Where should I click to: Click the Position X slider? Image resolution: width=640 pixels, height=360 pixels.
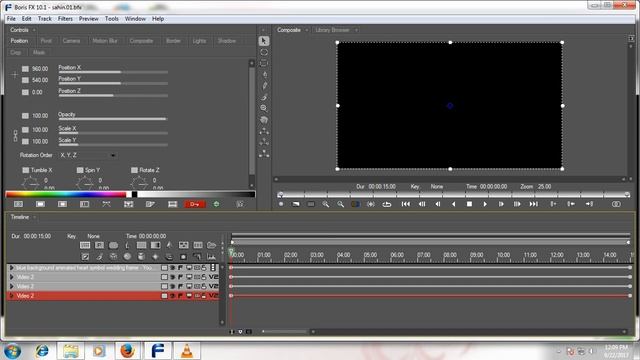(113, 72)
